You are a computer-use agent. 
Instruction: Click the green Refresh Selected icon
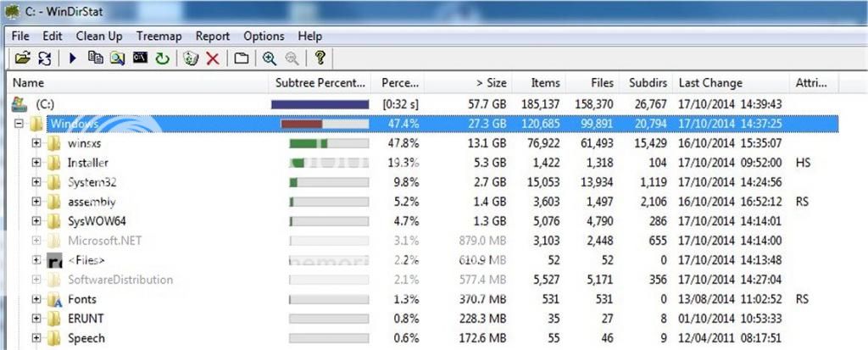[x=161, y=58]
